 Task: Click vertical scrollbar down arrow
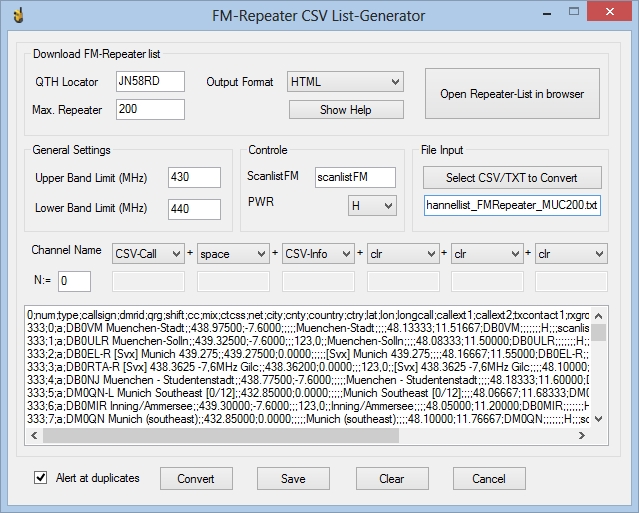[x=599, y=418]
